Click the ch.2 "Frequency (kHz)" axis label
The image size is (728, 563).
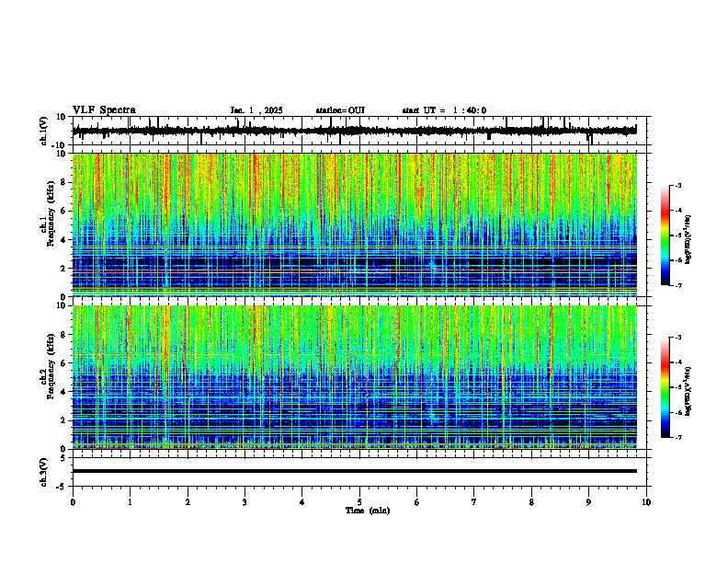(x=50, y=366)
